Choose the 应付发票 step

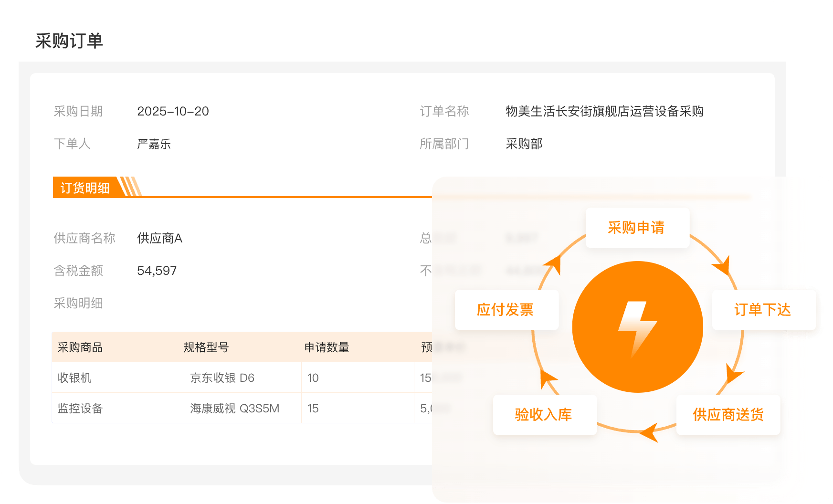[506, 310]
